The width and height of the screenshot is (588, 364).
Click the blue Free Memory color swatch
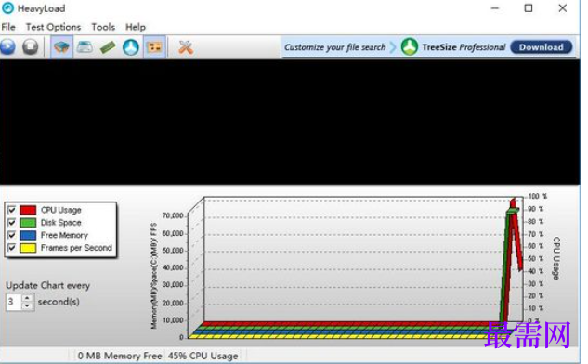(28, 235)
